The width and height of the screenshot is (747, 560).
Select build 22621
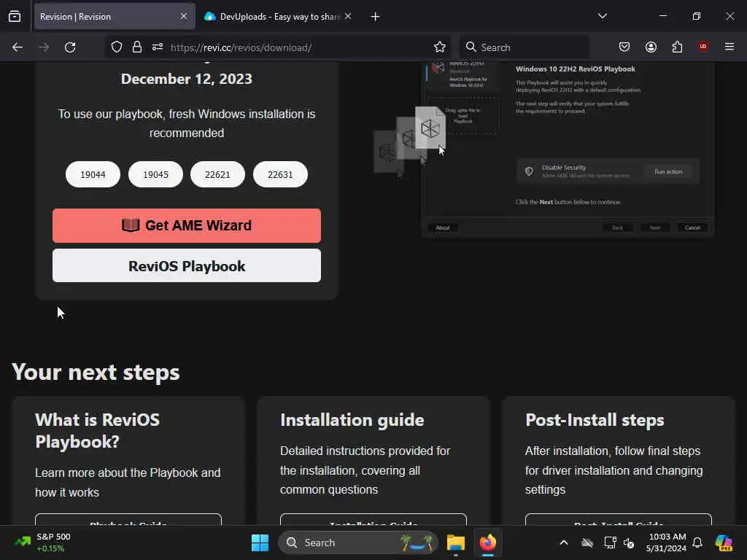pos(217,174)
